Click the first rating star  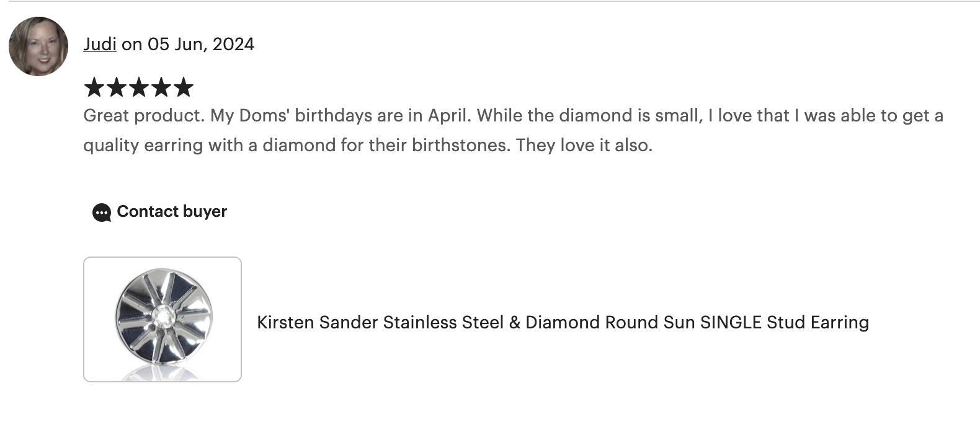(94, 87)
